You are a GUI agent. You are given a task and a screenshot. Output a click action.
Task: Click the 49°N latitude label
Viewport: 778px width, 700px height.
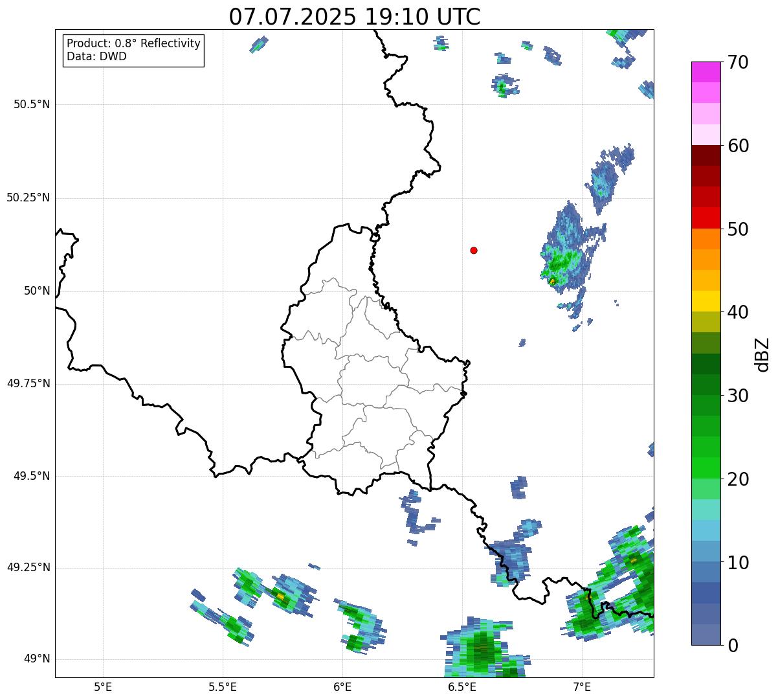(x=37, y=659)
